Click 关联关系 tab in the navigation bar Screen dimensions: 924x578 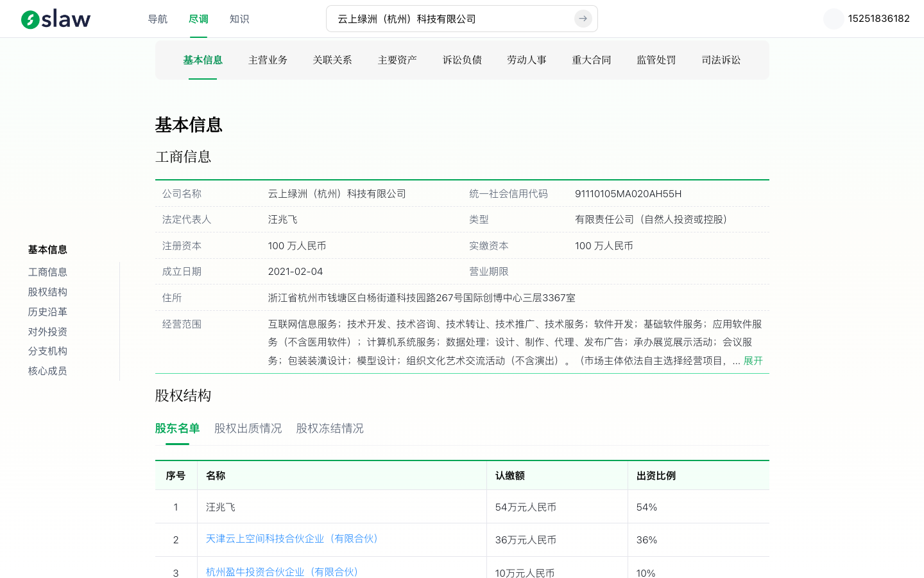tap(332, 60)
